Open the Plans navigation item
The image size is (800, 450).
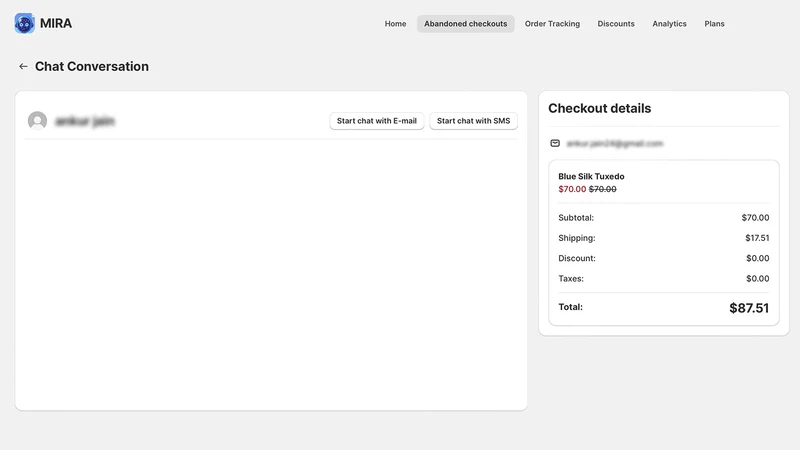(714, 23)
